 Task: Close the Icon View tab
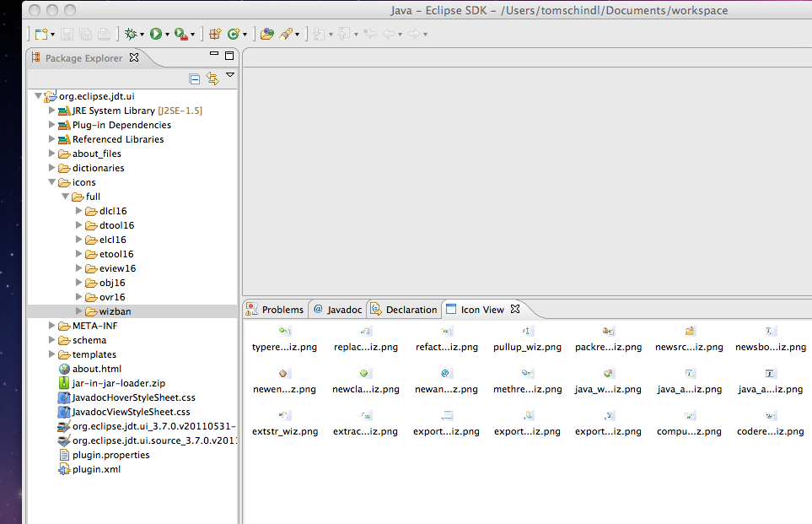point(515,309)
